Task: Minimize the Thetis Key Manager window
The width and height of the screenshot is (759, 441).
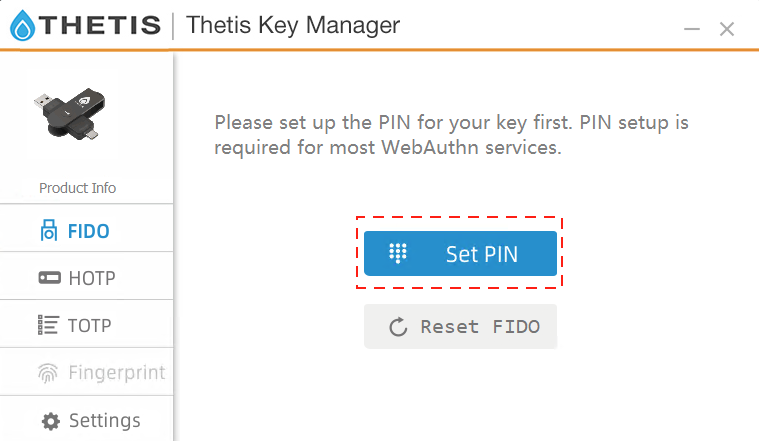Action: coord(691,30)
